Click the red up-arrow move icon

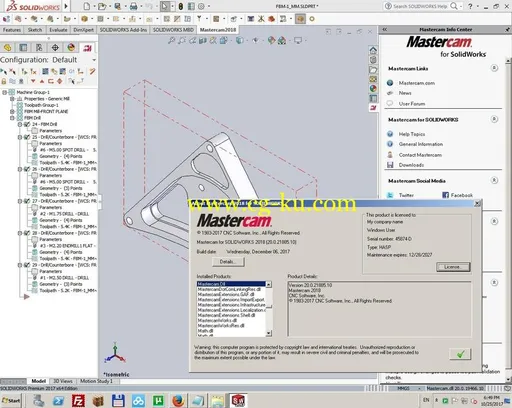coord(42,81)
